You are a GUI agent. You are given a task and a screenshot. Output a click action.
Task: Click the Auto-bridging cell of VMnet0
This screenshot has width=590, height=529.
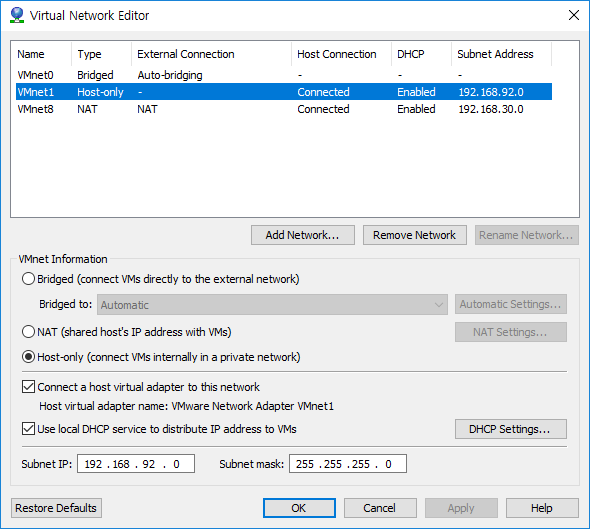tap(170, 75)
